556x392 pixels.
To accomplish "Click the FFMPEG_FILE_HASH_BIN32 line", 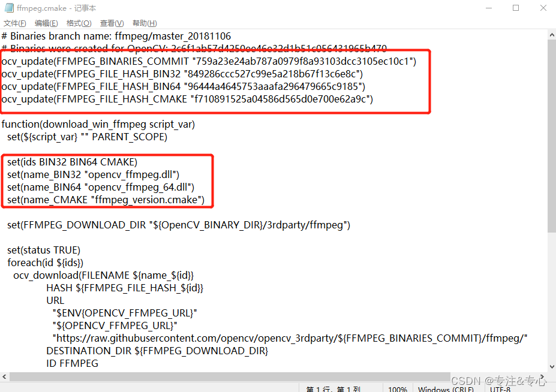I will tap(182, 74).
